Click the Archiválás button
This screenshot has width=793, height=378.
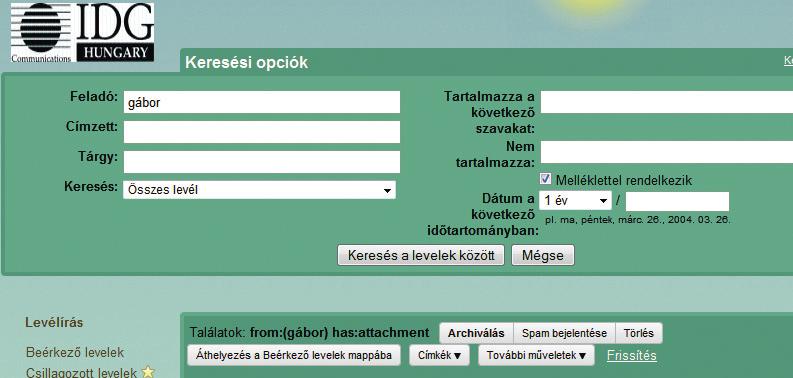[476, 333]
